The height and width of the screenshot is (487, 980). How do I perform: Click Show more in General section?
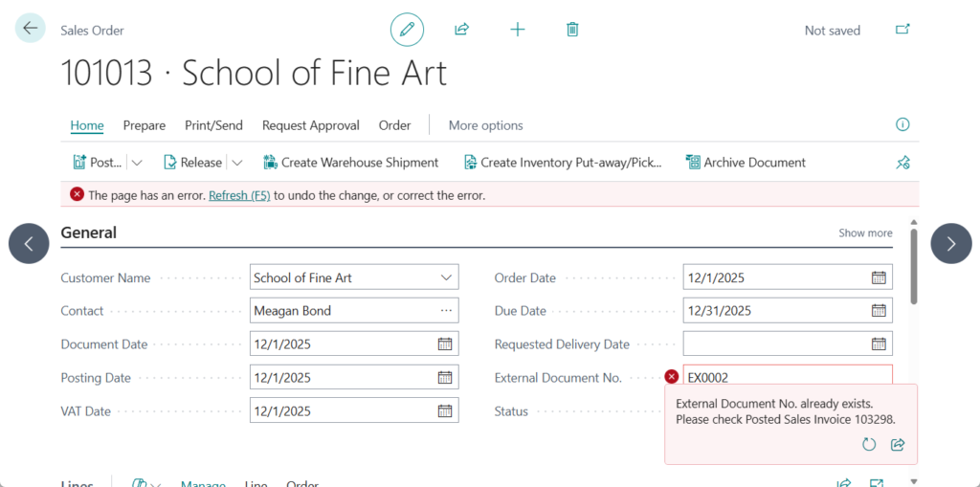(865, 232)
